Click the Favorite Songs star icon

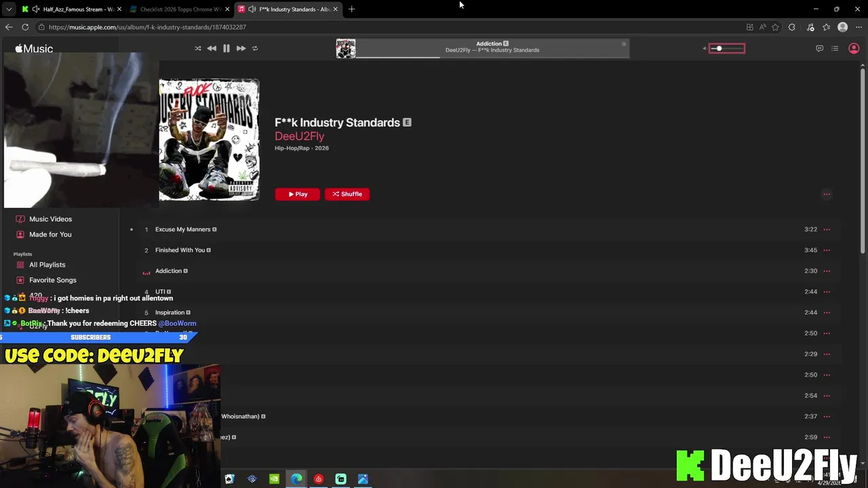tap(20, 280)
